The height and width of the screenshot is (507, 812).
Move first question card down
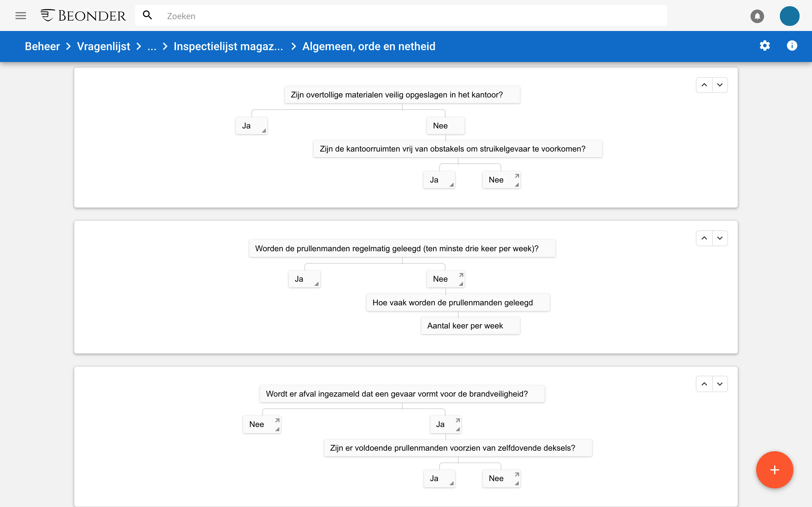(720, 85)
